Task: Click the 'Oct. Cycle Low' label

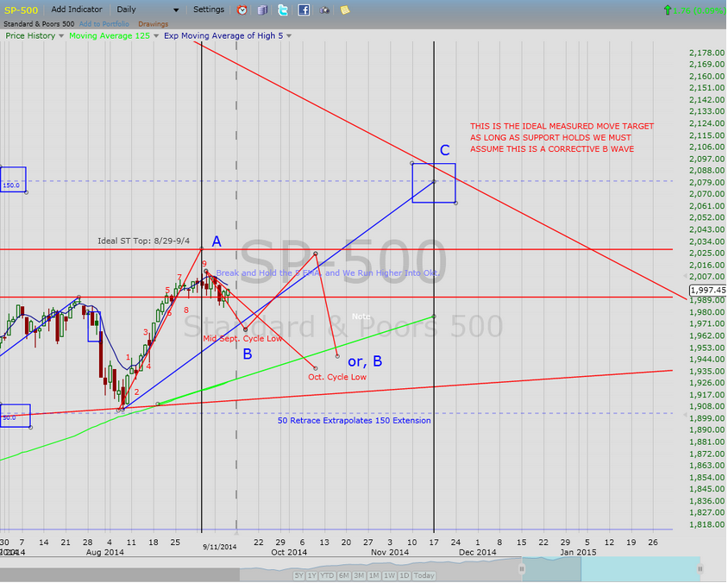Action: coord(337,378)
